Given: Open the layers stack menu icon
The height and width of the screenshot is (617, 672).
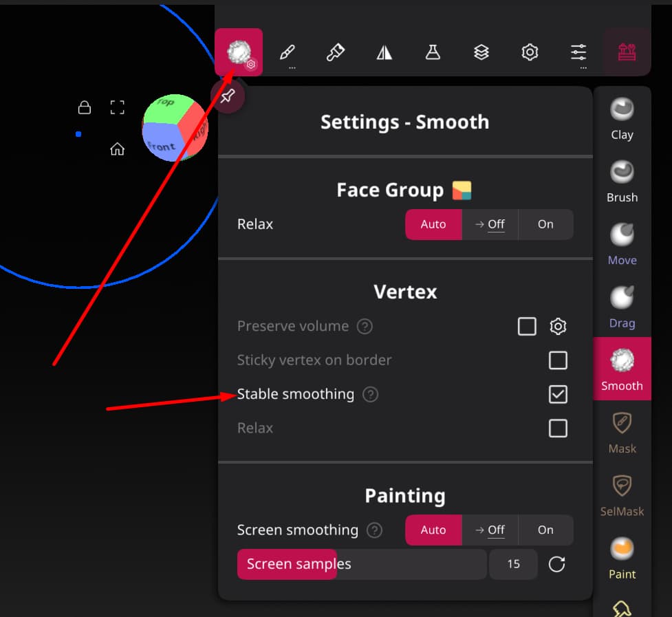Looking at the screenshot, I should click(x=481, y=52).
